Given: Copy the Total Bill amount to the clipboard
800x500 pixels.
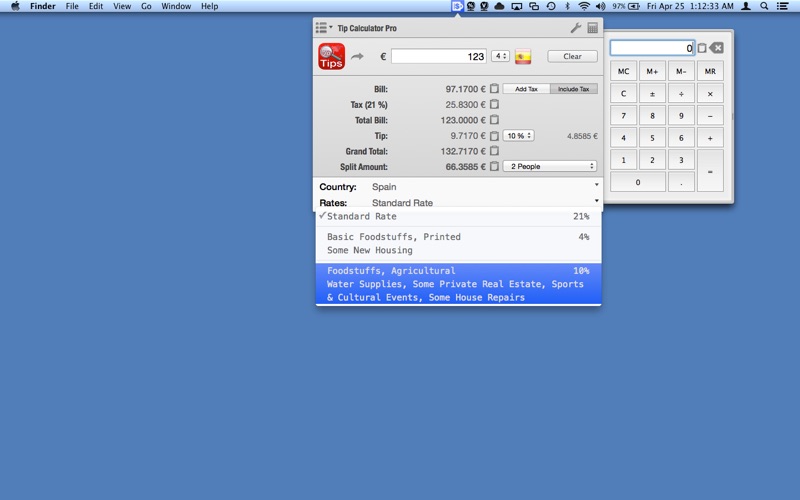Looking at the screenshot, I should (x=494, y=120).
